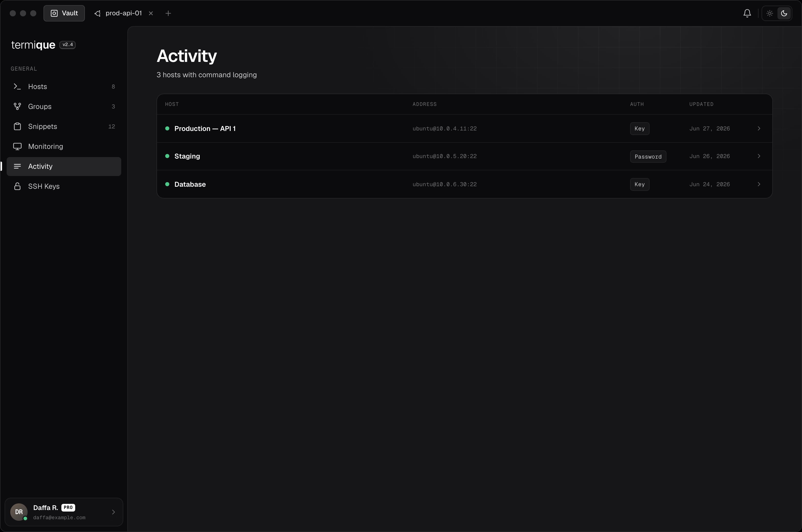The width and height of the screenshot is (802, 532).
Task: Click the Snippets clipboard icon
Action: [x=17, y=127]
